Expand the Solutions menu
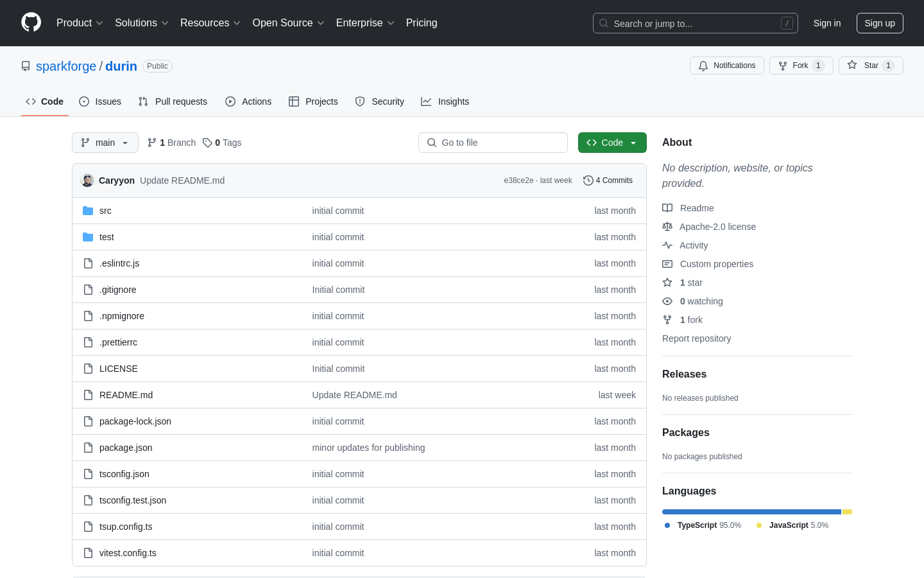924x578 pixels. pos(142,23)
